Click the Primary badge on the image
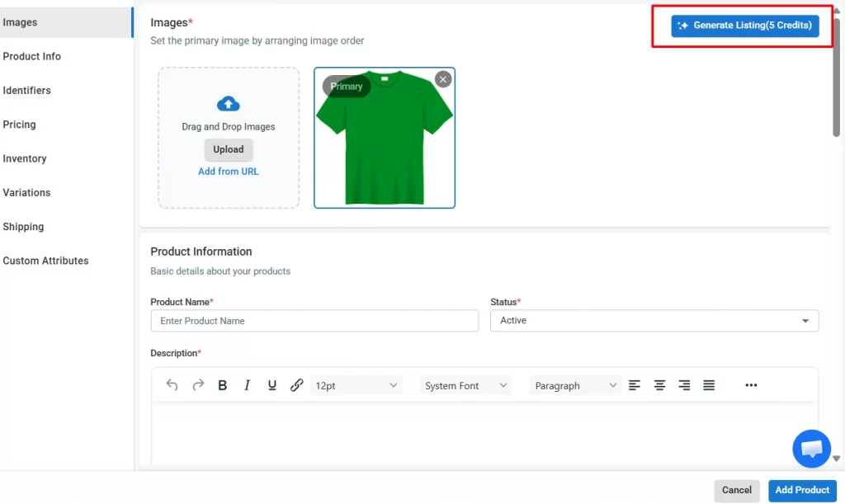Image resolution: width=845 pixels, height=504 pixels. click(347, 86)
